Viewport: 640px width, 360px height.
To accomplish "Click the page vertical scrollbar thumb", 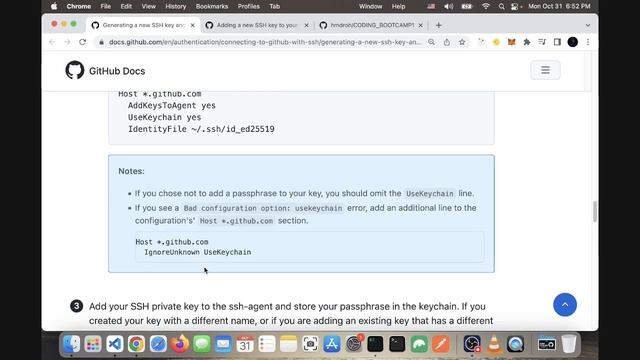I will pyautogui.click(x=595, y=211).
